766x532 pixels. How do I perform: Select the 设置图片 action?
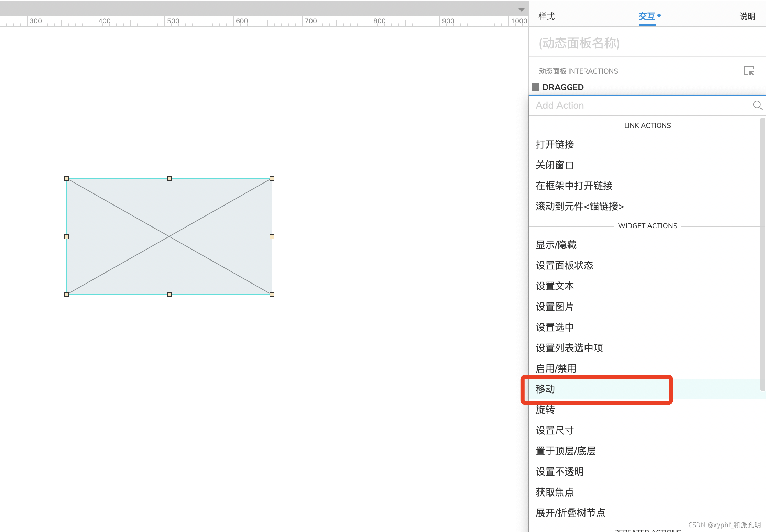[645, 307]
